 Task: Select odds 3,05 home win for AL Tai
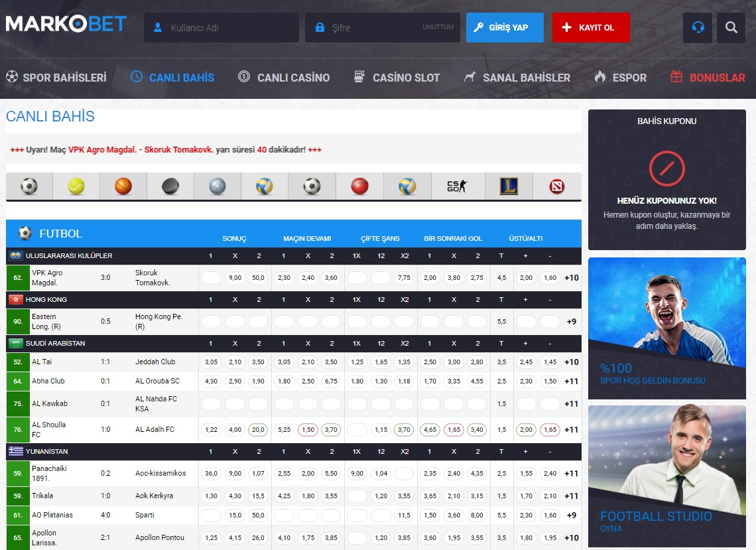tap(211, 362)
